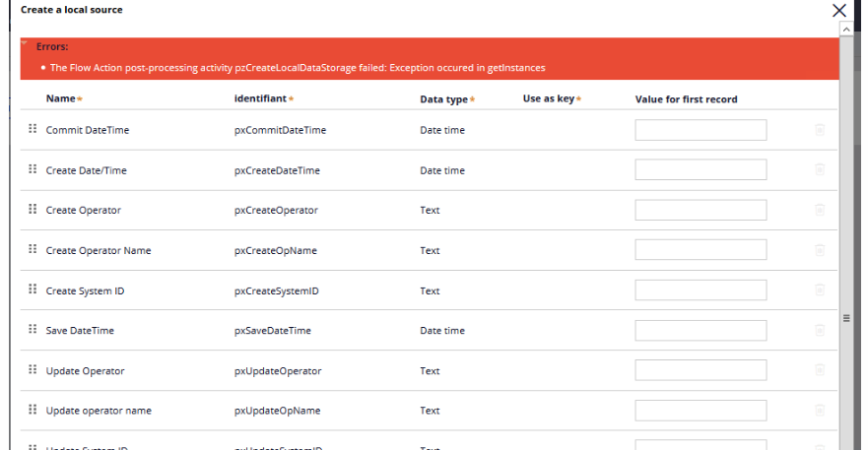Screen dimensions: 868x450
Task: Focus first record value for Update Operator
Action: pos(701,370)
